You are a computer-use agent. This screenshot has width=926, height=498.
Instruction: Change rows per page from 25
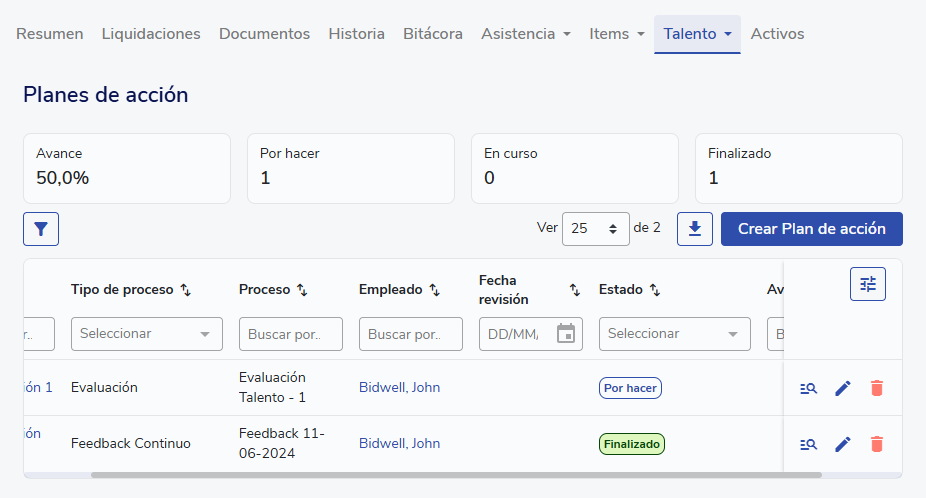pos(596,228)
